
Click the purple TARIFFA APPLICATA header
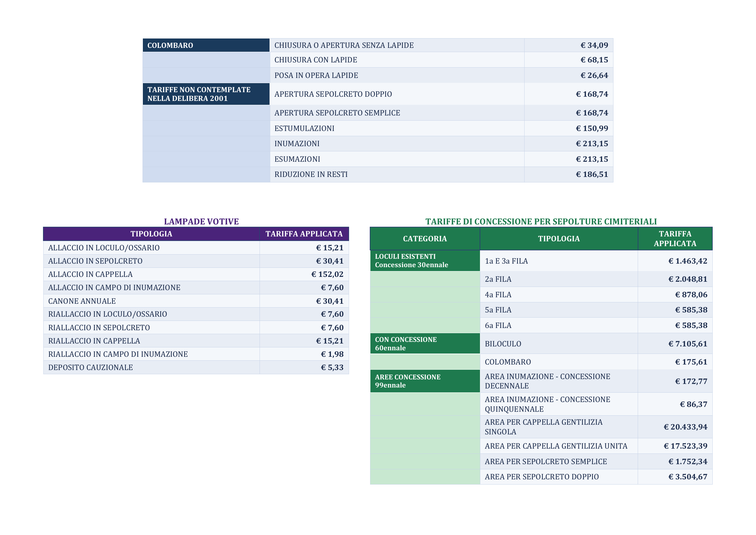304,234
